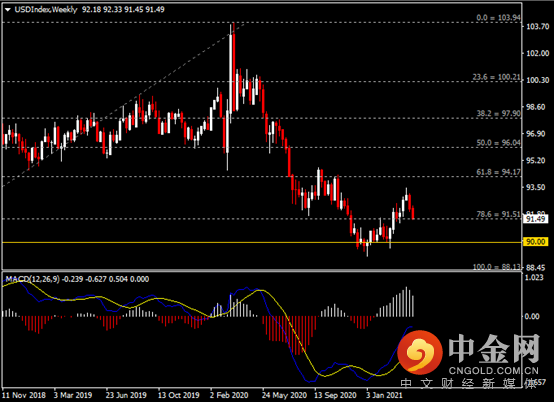
Task: Select the date label 13 Oct 2019
Action: [178, 395]
